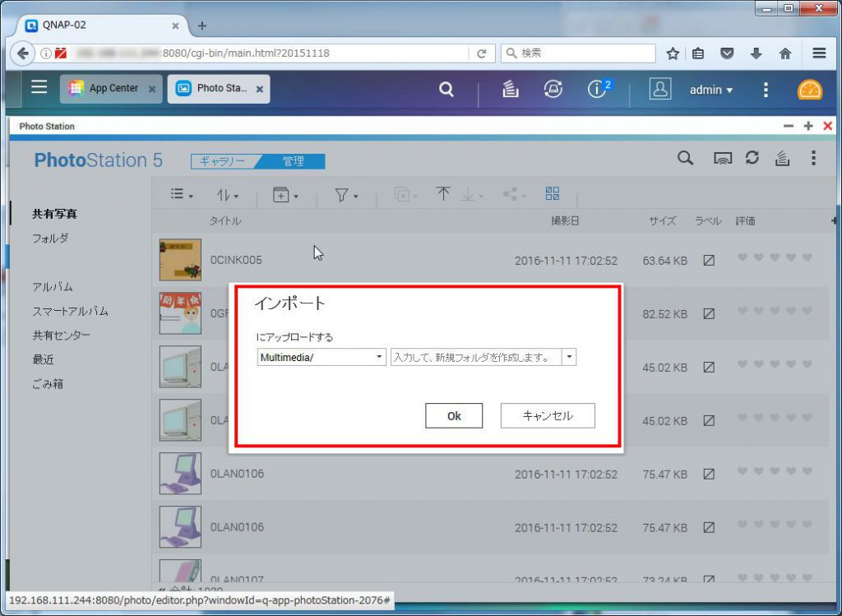Open the 忘年会 illustration thumbnail in the second row
This screenshot has width=842, height=616.
(180, 313)
